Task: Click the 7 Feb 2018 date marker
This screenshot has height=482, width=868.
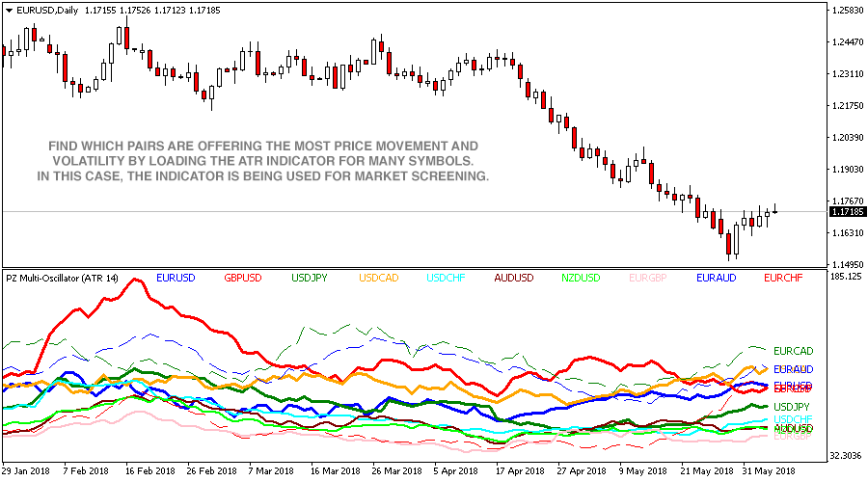Action: pyautogui.click(x=86, y=471)
